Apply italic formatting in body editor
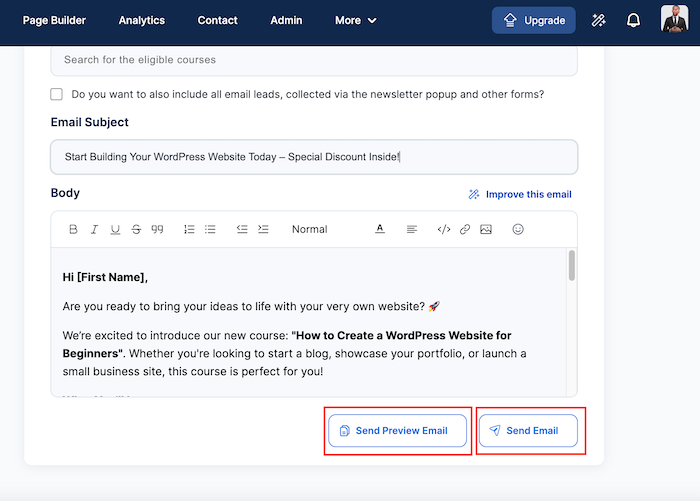This screenshot has width=700, height=501. (94, 230)
